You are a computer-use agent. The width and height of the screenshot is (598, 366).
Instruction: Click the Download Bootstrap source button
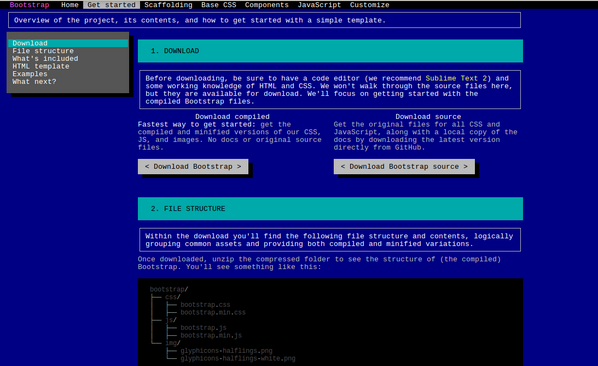tap(404, 167)
